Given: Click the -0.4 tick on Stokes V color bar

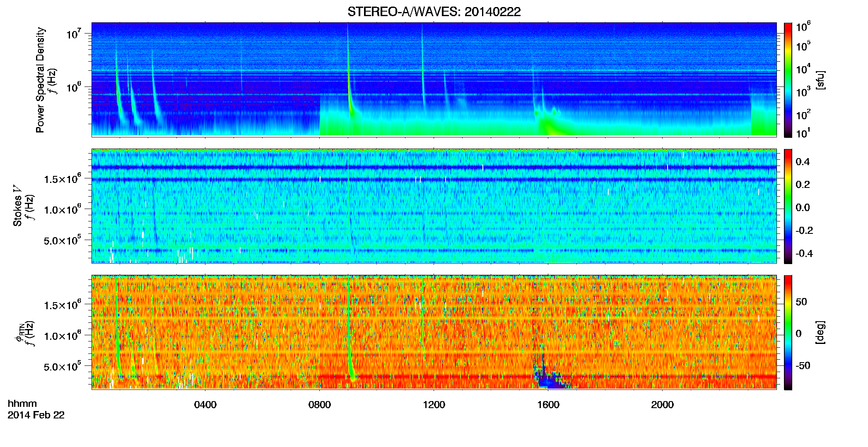Looking at the screenshot, I should 804,253.
